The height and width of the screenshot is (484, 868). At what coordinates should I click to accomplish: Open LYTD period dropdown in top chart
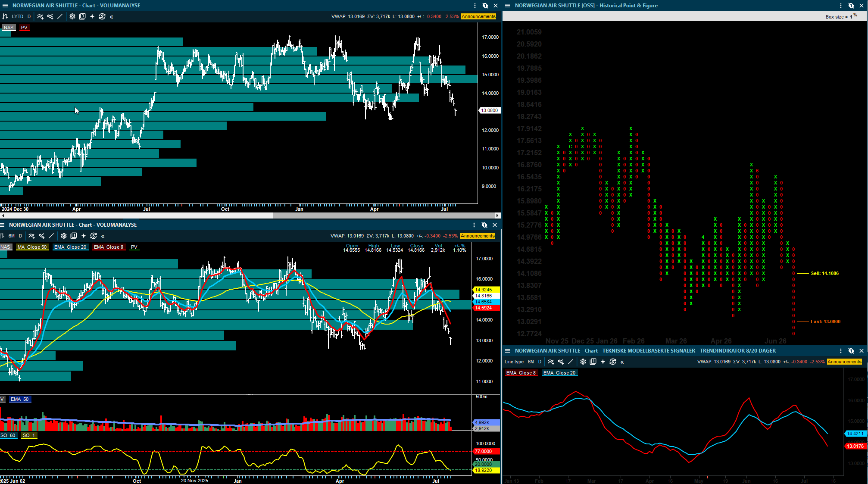[x=18, y=16]
